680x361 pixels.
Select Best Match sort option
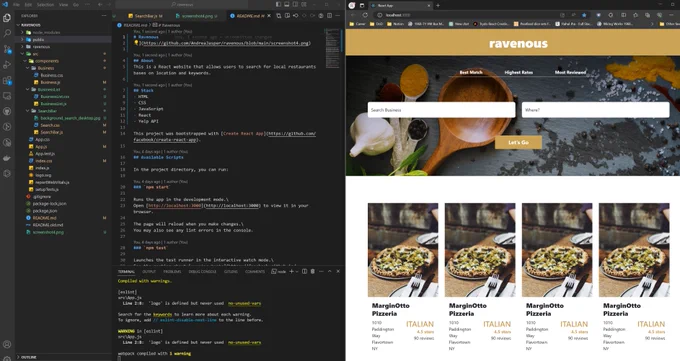coord(471,72)
